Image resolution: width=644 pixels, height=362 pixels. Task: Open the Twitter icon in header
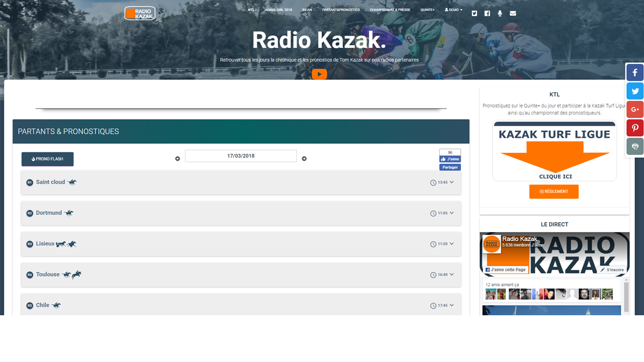pyautogui.click(x=474, y=14)
